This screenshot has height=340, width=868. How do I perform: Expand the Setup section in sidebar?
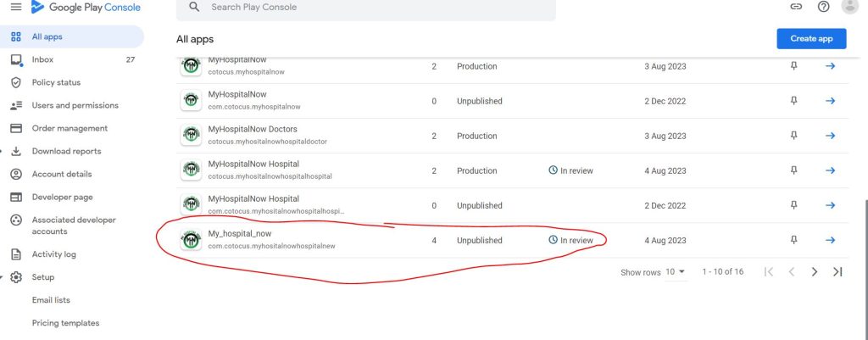tap(42, 277)
